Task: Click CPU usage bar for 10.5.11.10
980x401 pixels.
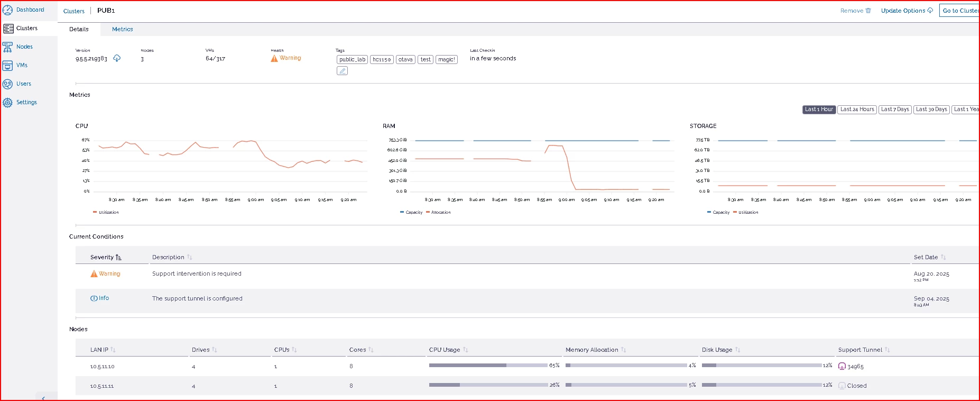Action: click(x=488, y=366)
